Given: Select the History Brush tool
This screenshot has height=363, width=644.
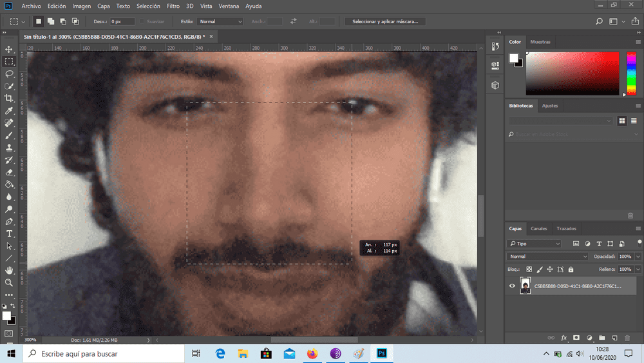Looking at the screenshot, I should tap(8, 160).
